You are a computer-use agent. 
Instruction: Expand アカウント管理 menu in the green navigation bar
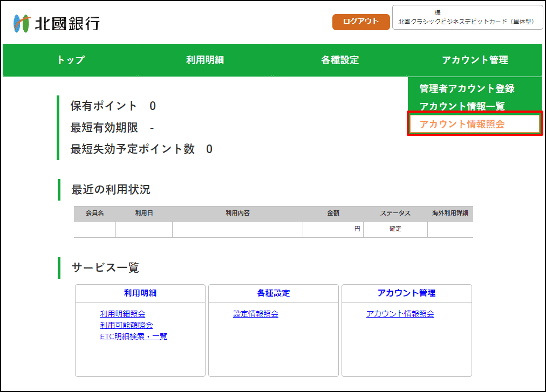475,60
